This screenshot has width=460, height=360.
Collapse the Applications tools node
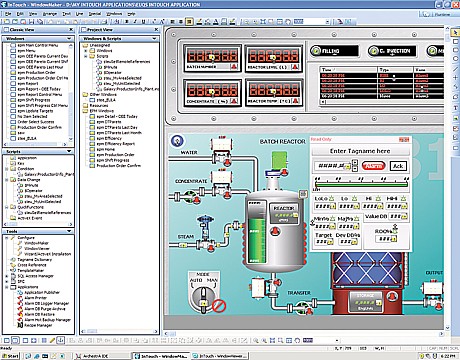click(x=7, y=287)
